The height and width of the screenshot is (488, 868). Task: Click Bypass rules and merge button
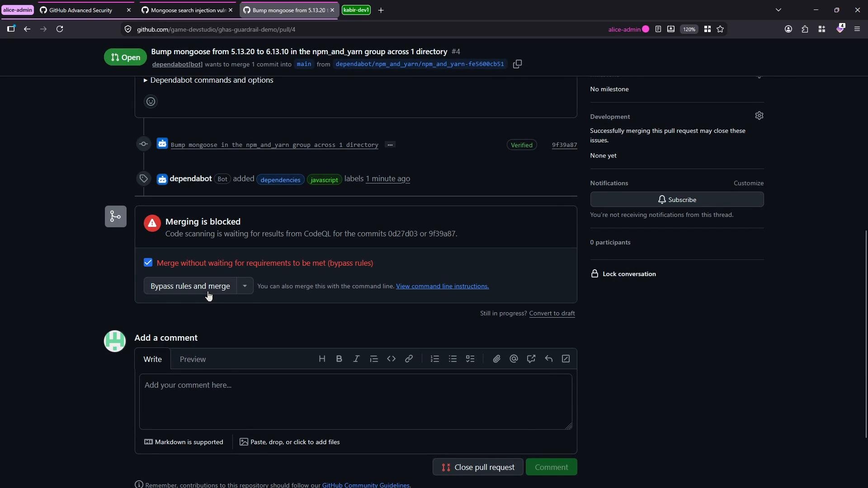[x=190, y=286]
